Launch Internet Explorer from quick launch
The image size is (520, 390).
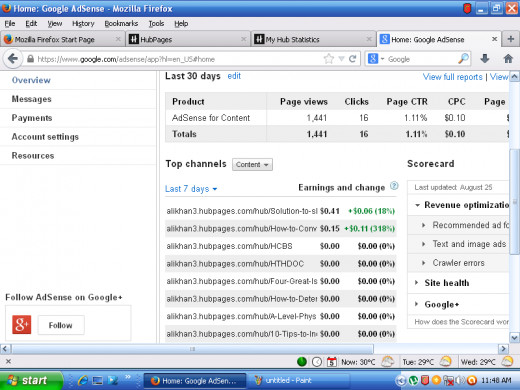pos(83,380)
